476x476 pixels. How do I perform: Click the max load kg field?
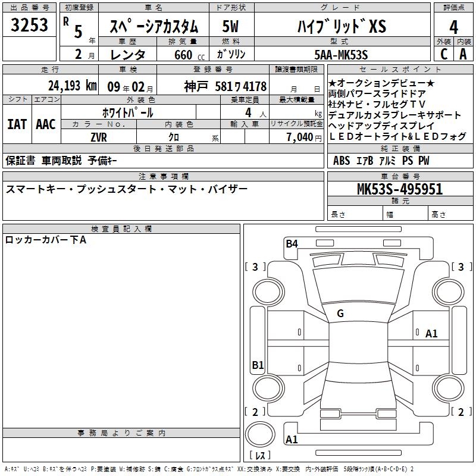[296, 112]
